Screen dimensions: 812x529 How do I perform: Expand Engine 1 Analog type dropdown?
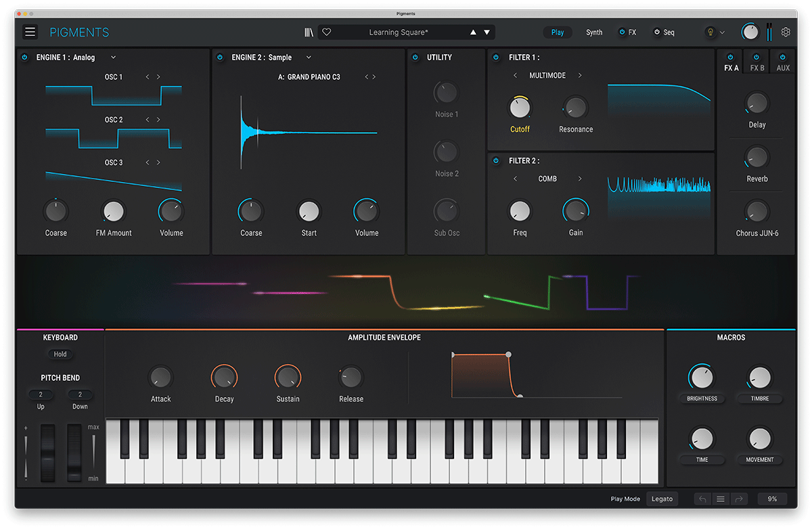click(x=113, y=57)
